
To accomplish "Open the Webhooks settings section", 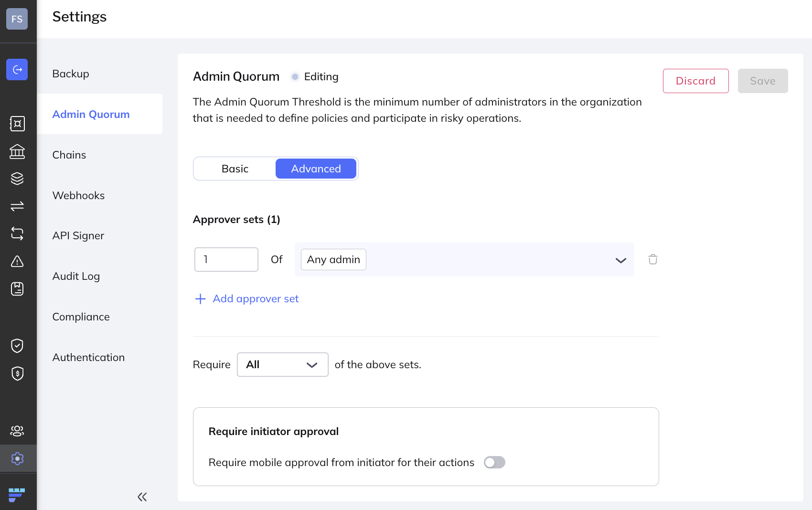I will point(78,195).
